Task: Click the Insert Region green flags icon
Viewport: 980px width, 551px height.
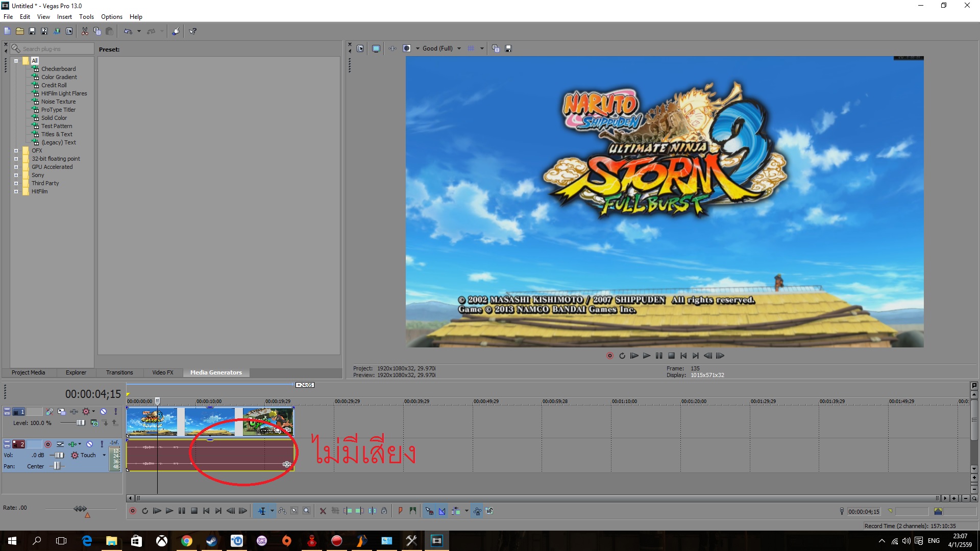Action: 413,511
